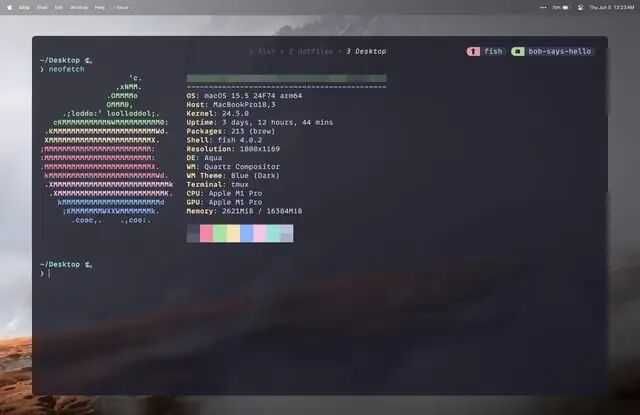Click the yellow color block
Screen dimensions: 640x415
(x=233, y=233)
